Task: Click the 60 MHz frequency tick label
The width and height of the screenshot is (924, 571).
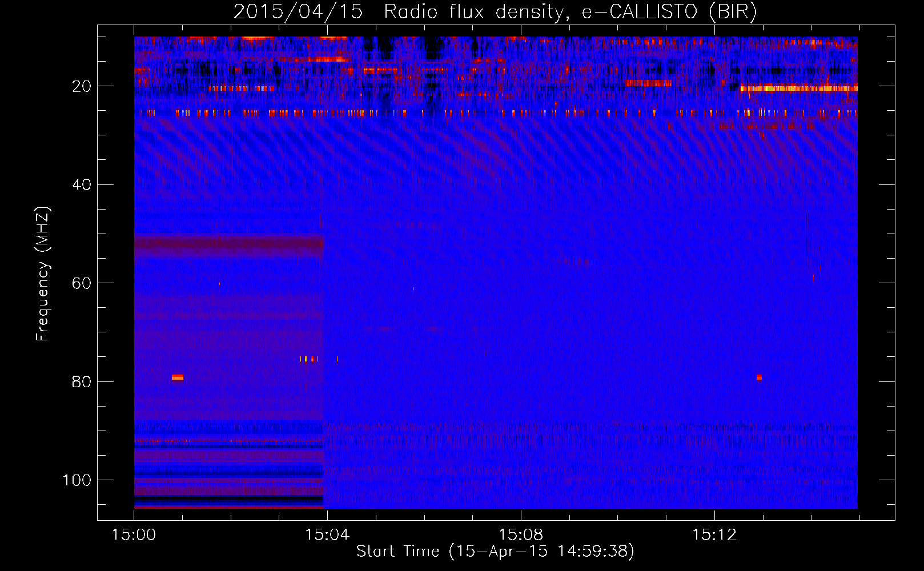Action: tap(82, 283)
